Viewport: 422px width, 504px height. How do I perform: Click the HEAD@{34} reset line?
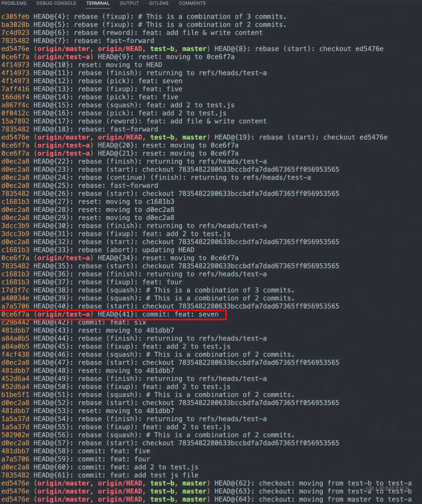[120, 258]
